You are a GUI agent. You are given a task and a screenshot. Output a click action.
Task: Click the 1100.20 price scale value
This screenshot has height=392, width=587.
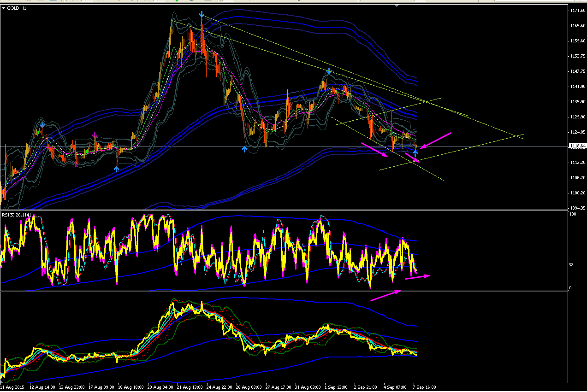[x=577, y=193]
